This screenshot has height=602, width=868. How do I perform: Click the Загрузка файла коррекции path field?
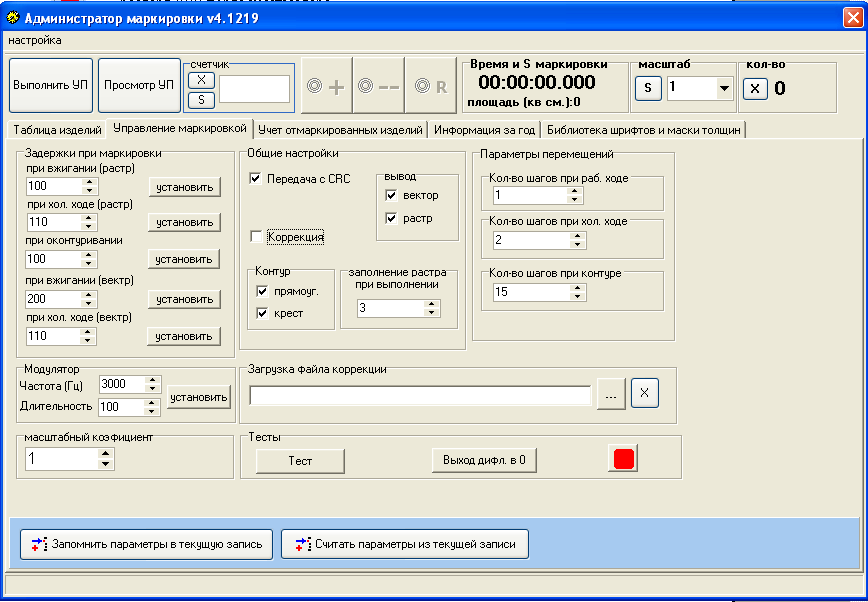pos(420,395)
